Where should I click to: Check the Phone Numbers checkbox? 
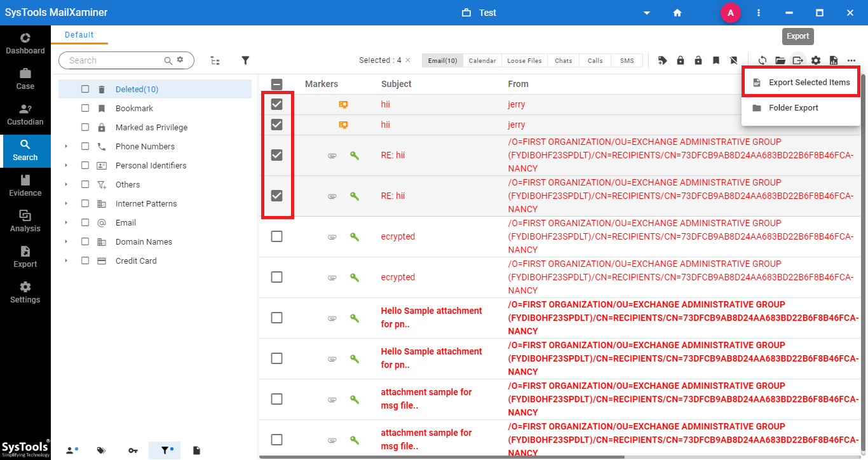click(85, 146)
